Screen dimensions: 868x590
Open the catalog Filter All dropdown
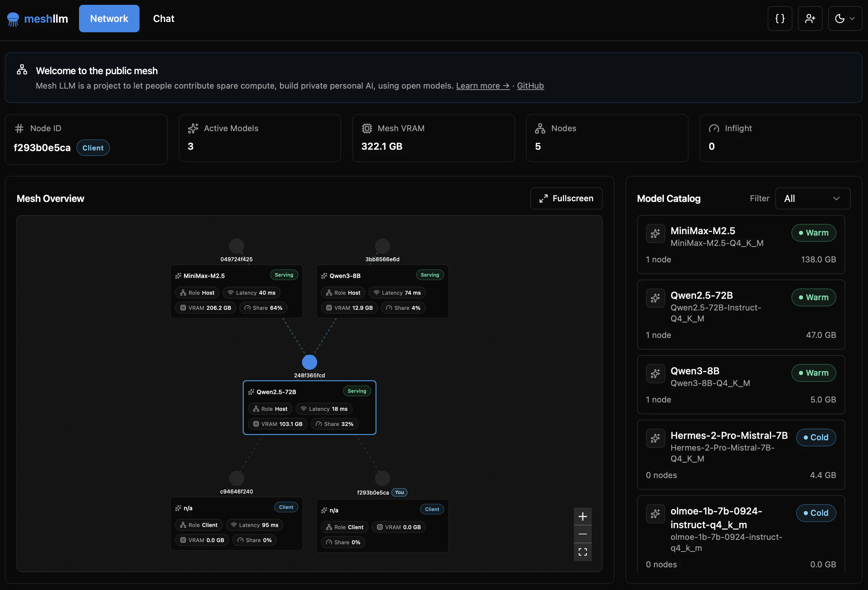812,198
